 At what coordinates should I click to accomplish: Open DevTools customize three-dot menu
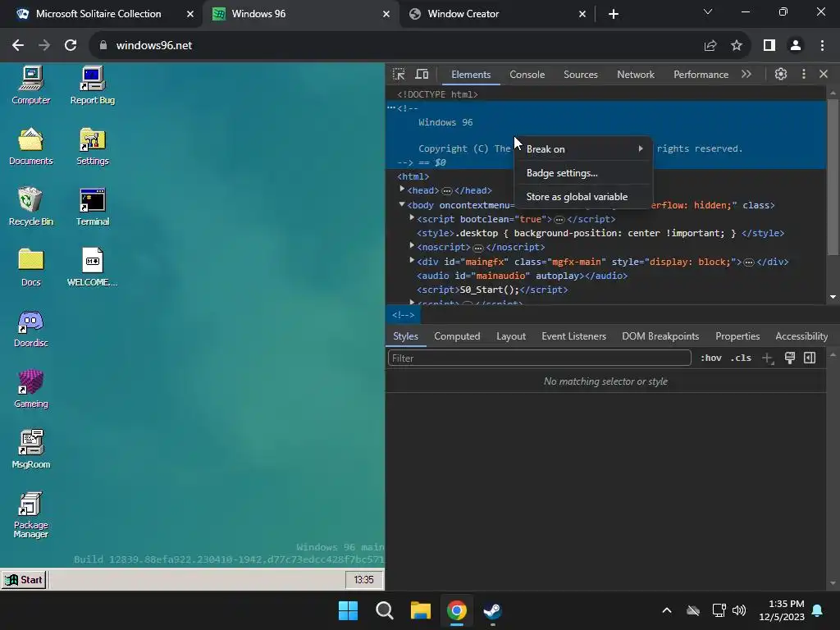803,74
